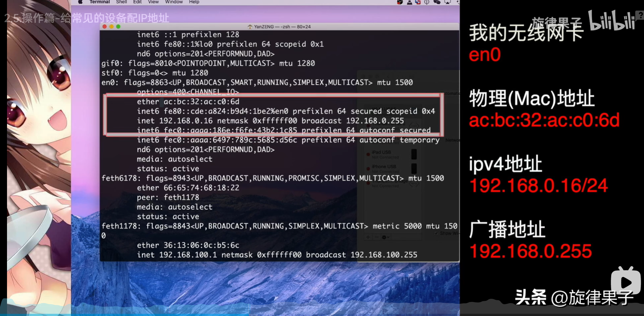644x316 pixels.
Task: Click the bilibili logo watermark
Action: (x=611, y=21)
